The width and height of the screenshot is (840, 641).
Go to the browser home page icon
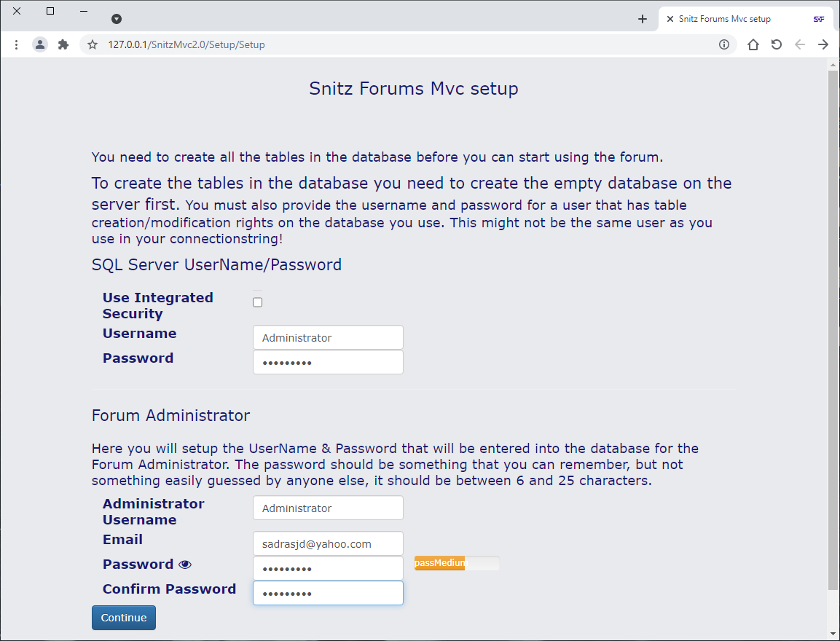(753, 44)
